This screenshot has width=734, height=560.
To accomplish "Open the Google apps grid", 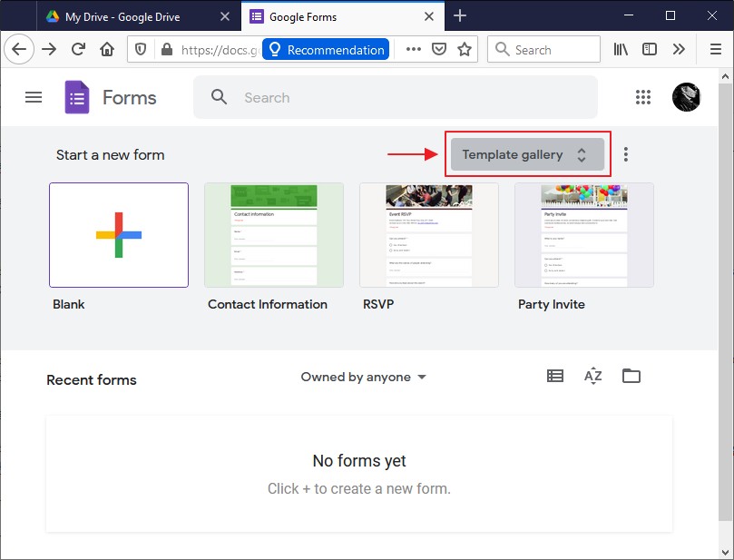I will tap(643, 97).
